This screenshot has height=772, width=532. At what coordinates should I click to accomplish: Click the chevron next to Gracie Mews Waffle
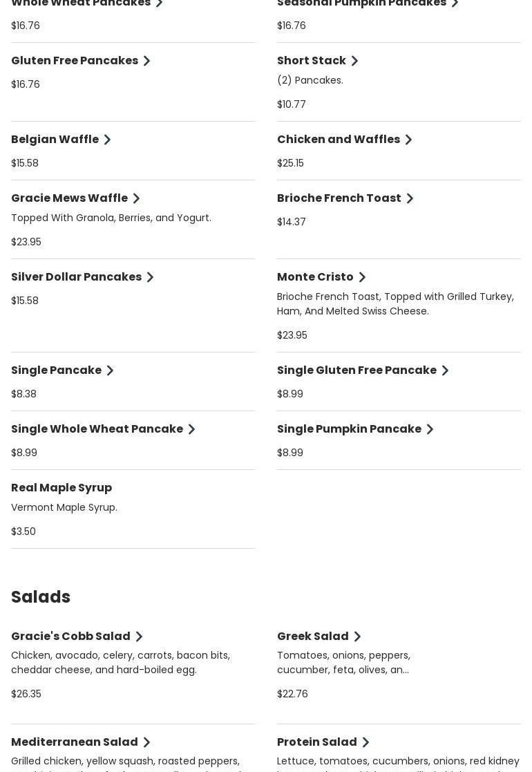pos(136,198)
